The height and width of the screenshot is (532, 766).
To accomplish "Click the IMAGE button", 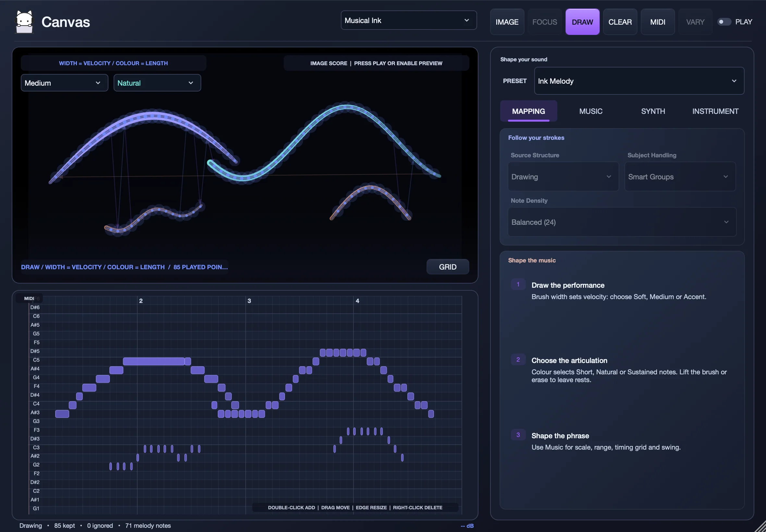I will point(507,22).
